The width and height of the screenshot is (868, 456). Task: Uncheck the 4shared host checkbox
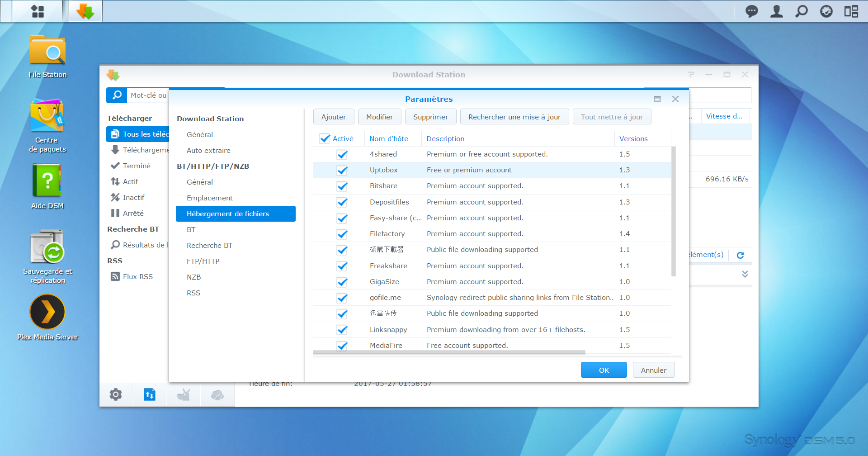pos(342,155)
